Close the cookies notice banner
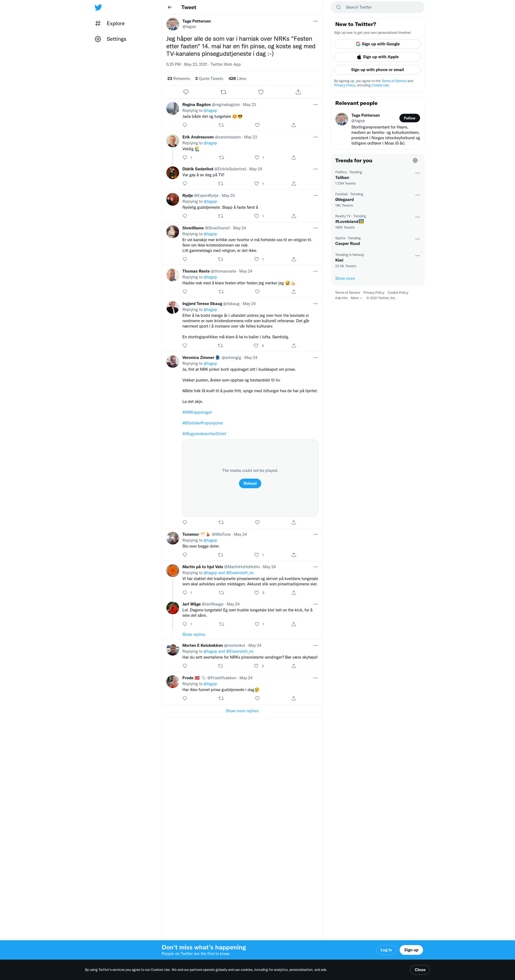The height and width of the screenshot is (980, 515). (x=420, y=970)
